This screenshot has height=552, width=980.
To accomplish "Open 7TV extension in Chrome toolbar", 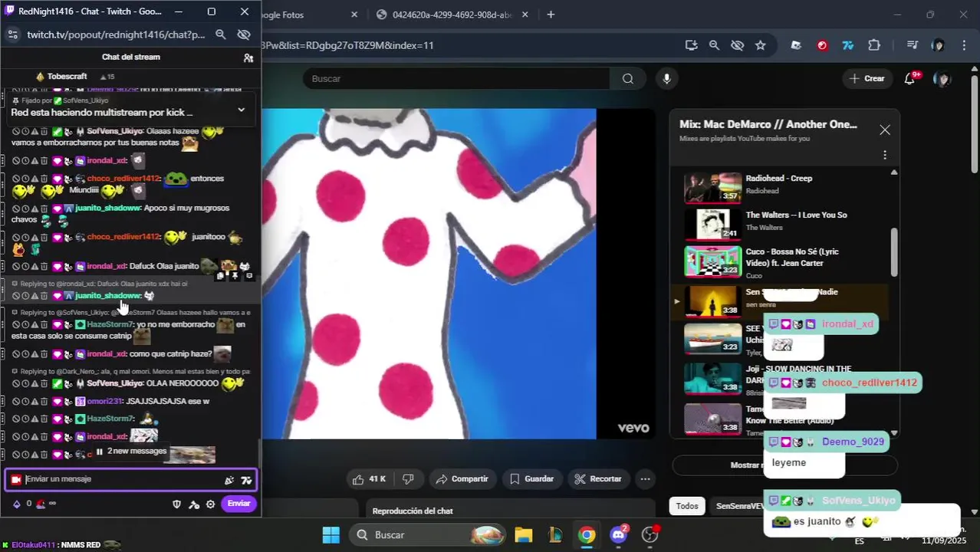I will [x=848, y=45].
